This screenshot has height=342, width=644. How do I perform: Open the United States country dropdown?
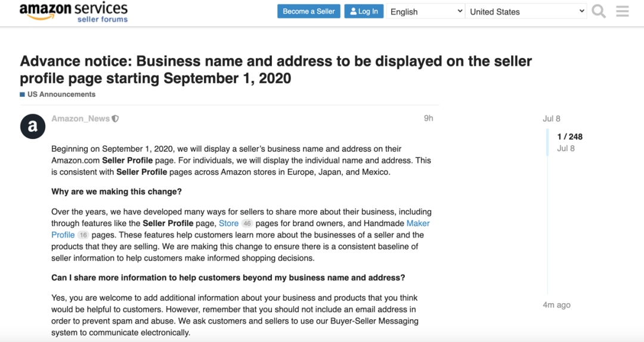point(526,11)
